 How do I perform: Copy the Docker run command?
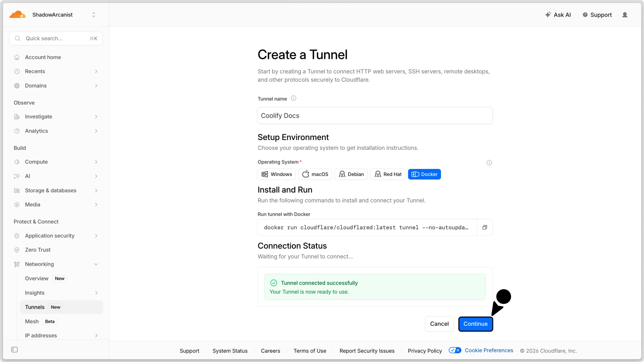(485, 228)
